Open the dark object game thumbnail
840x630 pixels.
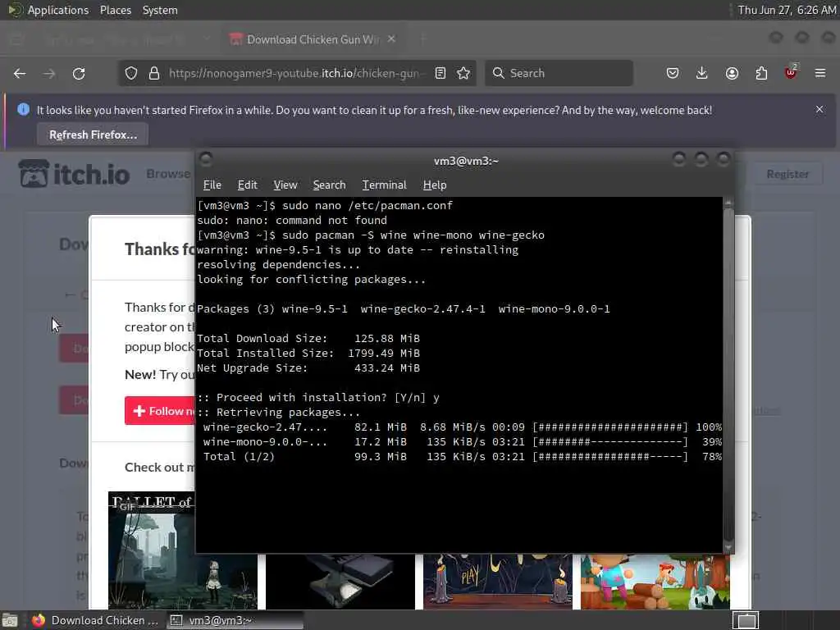[340, 582]
